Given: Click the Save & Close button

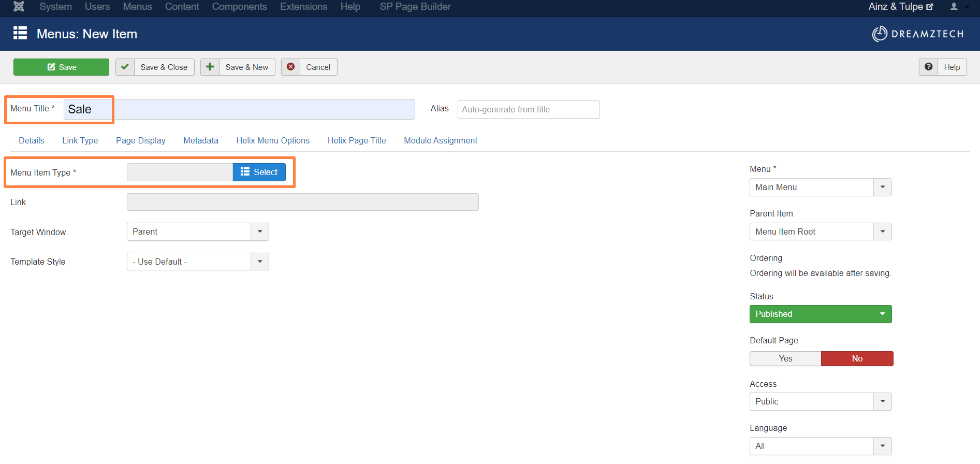Looking at the screenshot, I should coord(155,67).
